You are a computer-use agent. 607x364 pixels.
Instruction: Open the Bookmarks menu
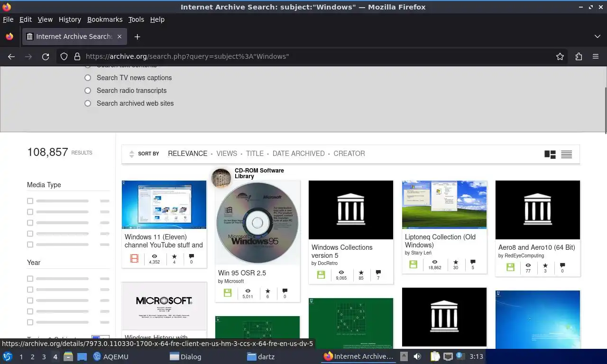tap(105, 19)
